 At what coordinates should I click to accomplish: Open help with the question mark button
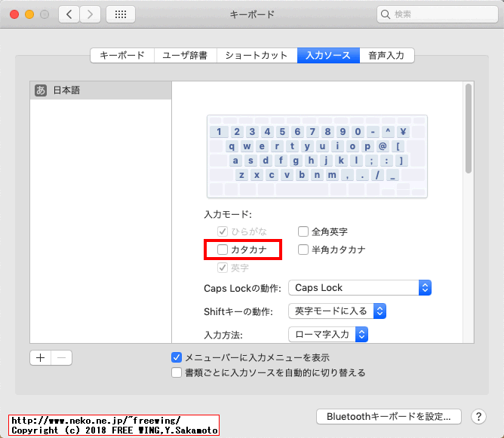pyautogui.click(x=478, y=416)
